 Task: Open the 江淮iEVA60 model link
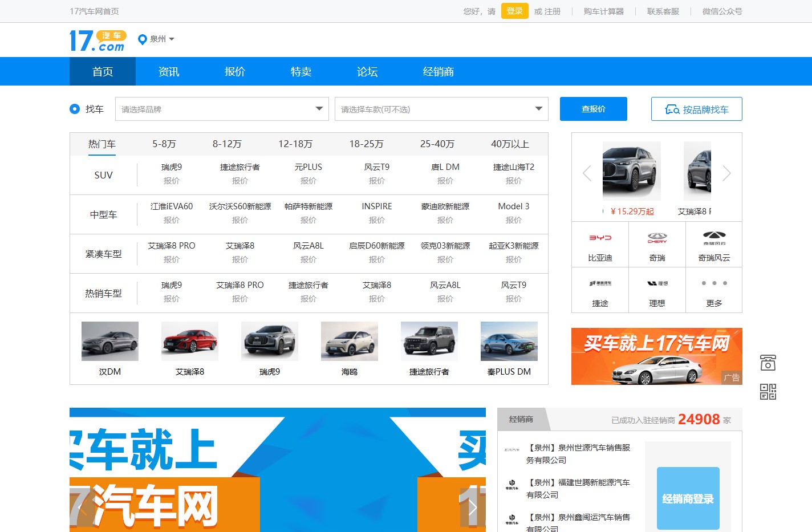(172, 206)
